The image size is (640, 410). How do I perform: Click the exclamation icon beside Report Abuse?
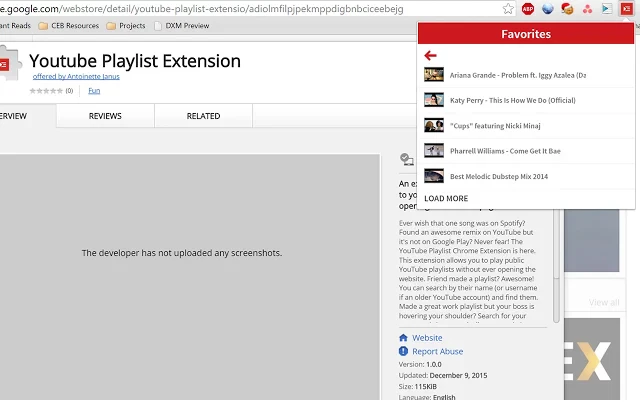coord(403,351)
